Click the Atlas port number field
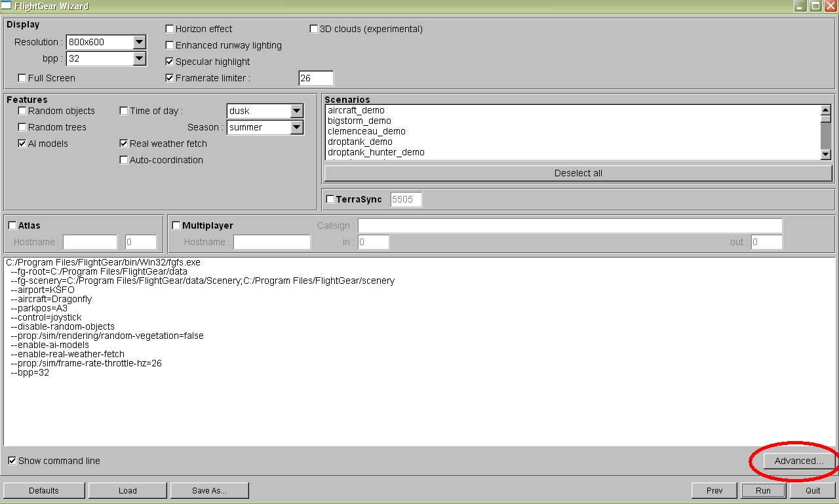This screenshot has height=504, width=839. 141,242
